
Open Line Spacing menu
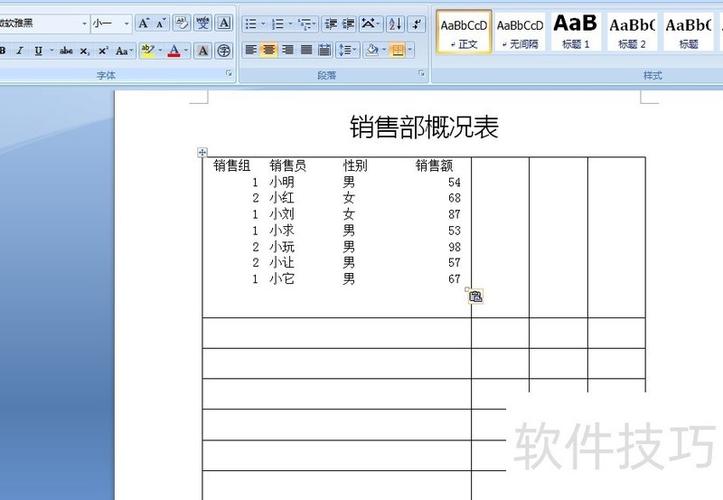click(x=347, y=49)
